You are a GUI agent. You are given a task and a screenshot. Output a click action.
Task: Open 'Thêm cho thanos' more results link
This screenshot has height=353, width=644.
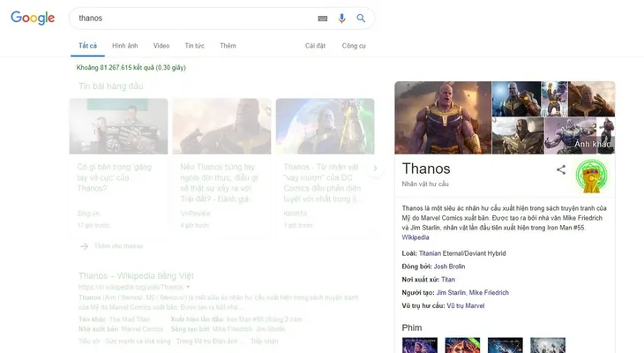[118, 246]
